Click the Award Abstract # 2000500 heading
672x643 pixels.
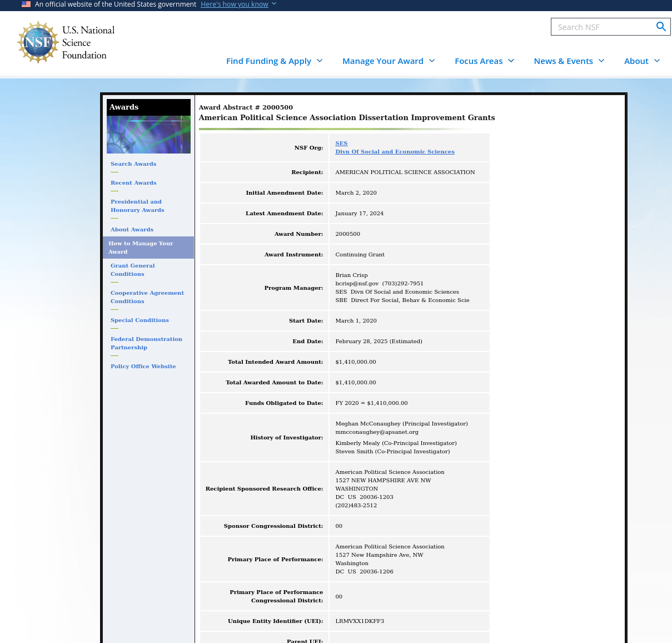click(246, 107)
